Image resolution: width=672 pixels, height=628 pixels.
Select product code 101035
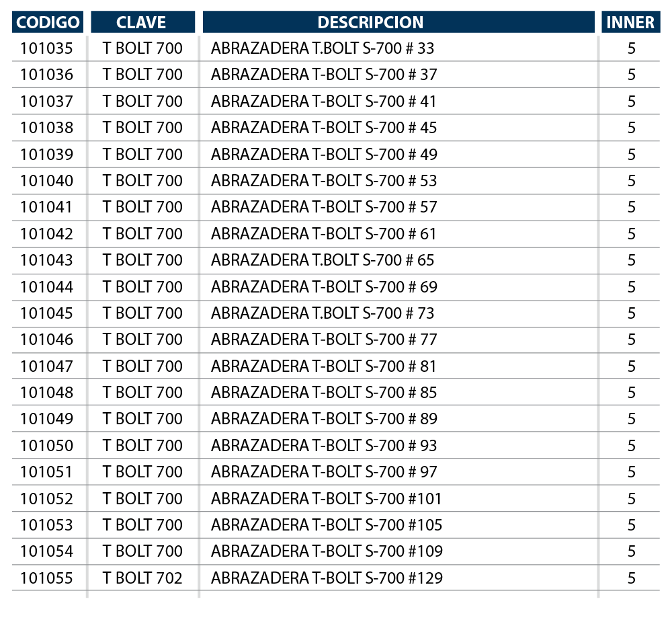click(x=47, y=48)
